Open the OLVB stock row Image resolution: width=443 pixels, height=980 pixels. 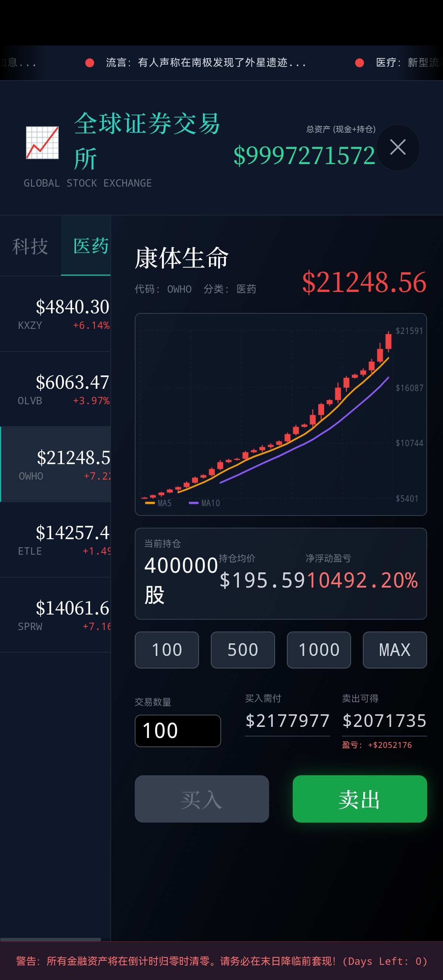[55, 389]
